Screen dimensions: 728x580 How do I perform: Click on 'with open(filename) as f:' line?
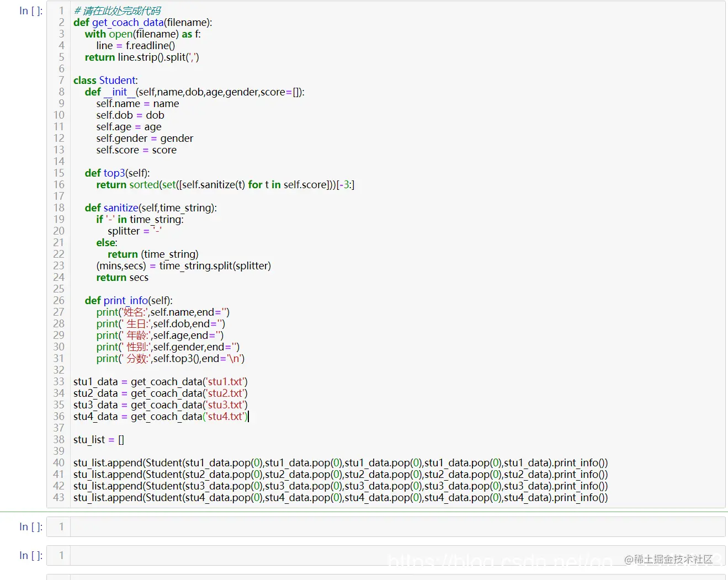[142, 34]
